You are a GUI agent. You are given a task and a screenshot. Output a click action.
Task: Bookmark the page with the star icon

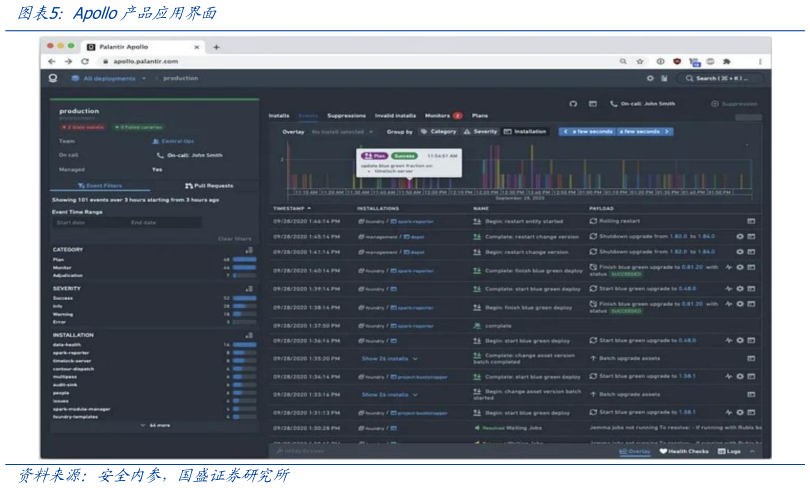tap(640, 61)
